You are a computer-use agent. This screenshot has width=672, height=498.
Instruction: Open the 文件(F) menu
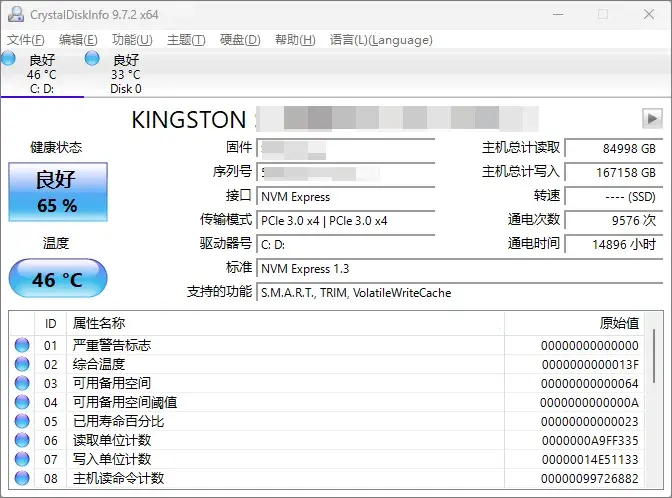point(26,40)
